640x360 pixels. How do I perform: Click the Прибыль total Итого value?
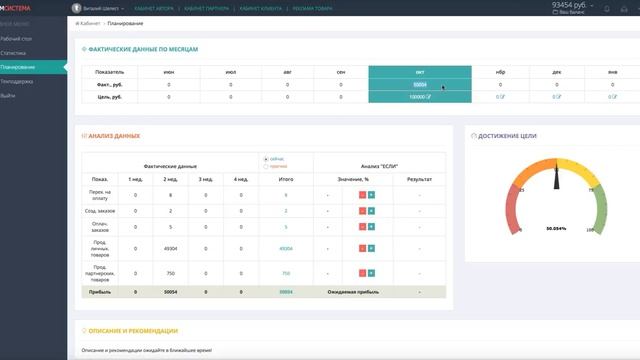point(286,292)
